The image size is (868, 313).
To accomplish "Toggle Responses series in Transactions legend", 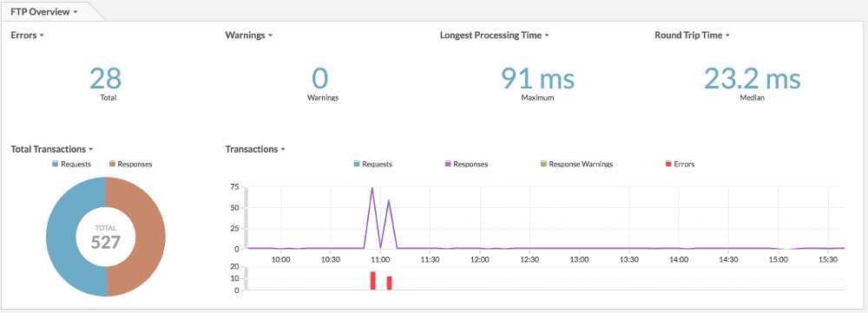I will pos(467,164).
